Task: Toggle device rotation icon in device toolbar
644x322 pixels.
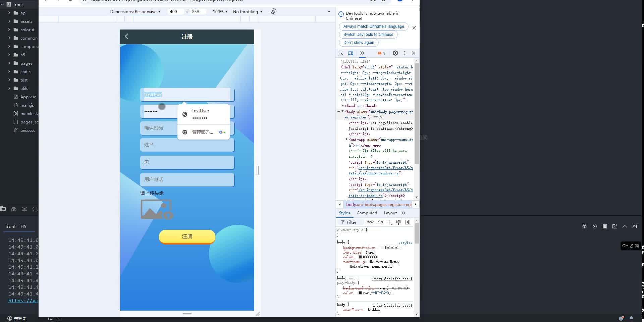Action: pyautogui.click(x=274, y=11)
